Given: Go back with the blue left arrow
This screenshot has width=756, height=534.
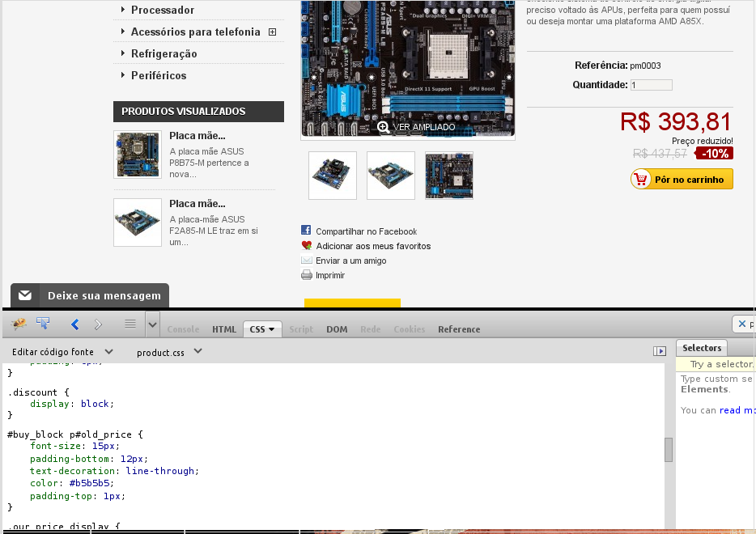Looking at the screenshot, I should (74, 324).
